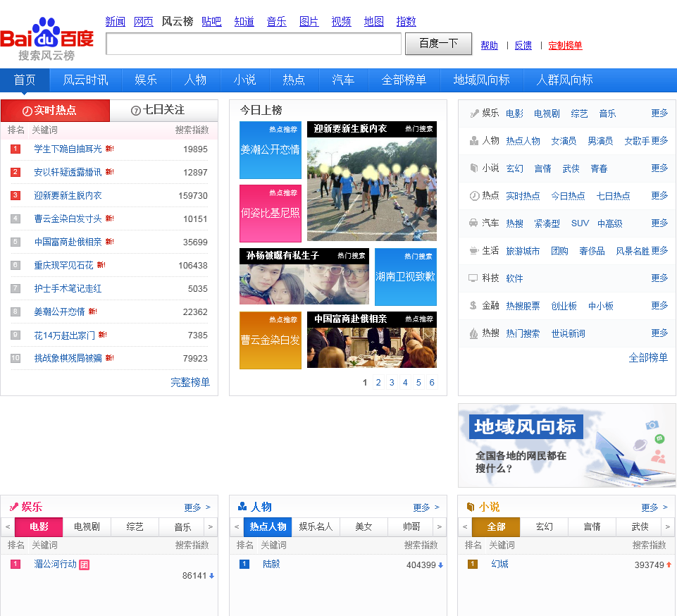677x616 pixels.
Task: Click the 娱乐 microphone icon in category list
Action: click(x=473, y=113)
